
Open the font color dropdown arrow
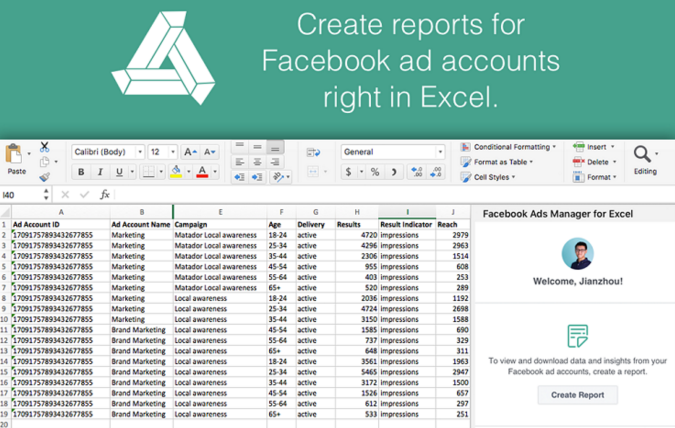[215, 172]
